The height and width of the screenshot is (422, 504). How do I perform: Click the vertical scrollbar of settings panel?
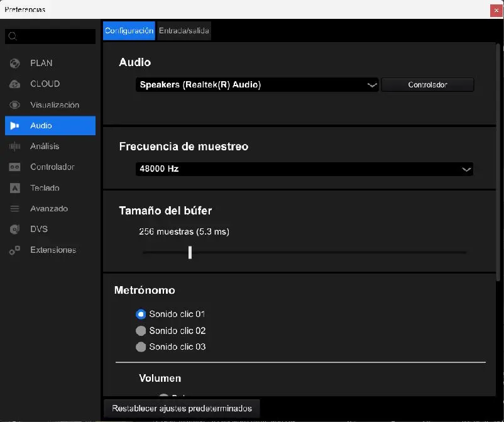tap(498, 162)
